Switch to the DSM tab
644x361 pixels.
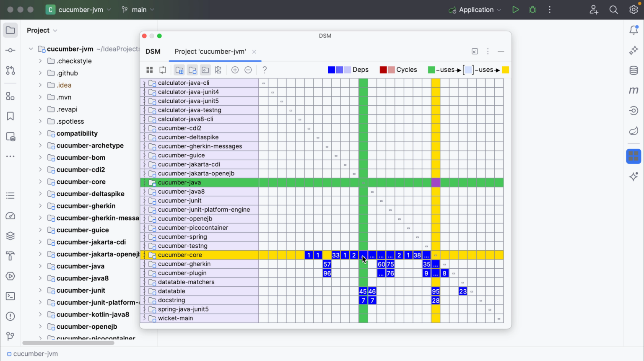tap(153, 51)
